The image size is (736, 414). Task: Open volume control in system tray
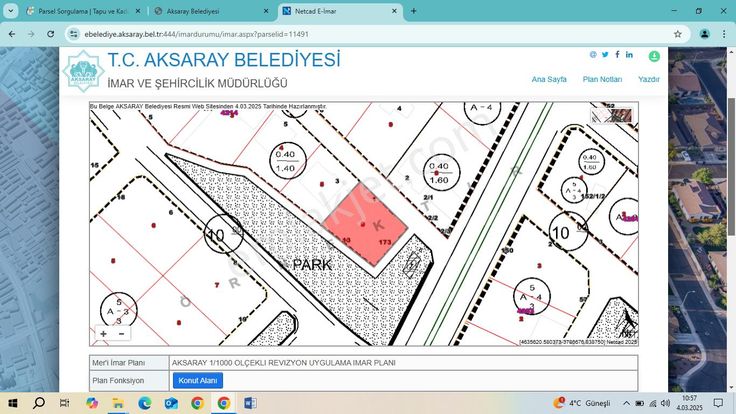coord(665,403)
